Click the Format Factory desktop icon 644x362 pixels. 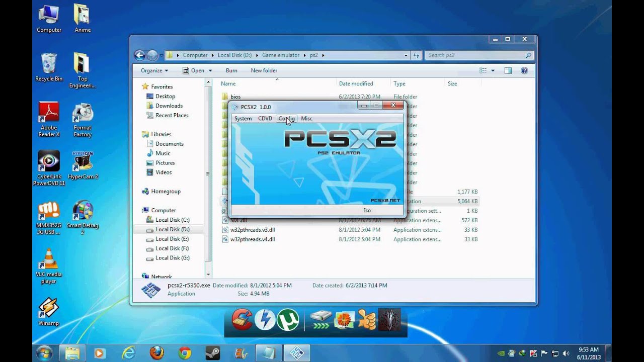coord(83,120)
